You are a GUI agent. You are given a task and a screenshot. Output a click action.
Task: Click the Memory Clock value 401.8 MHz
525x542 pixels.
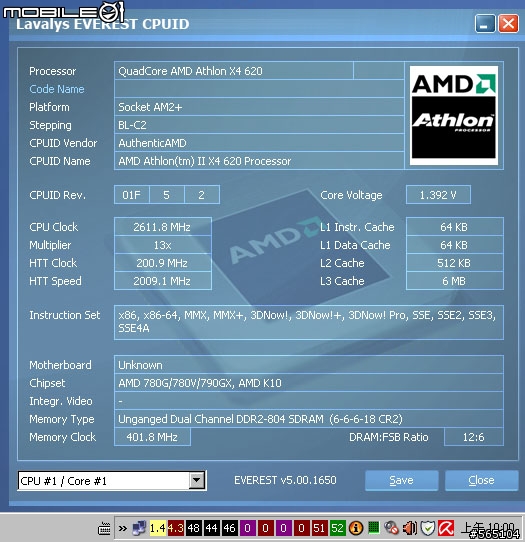point(152,437)
